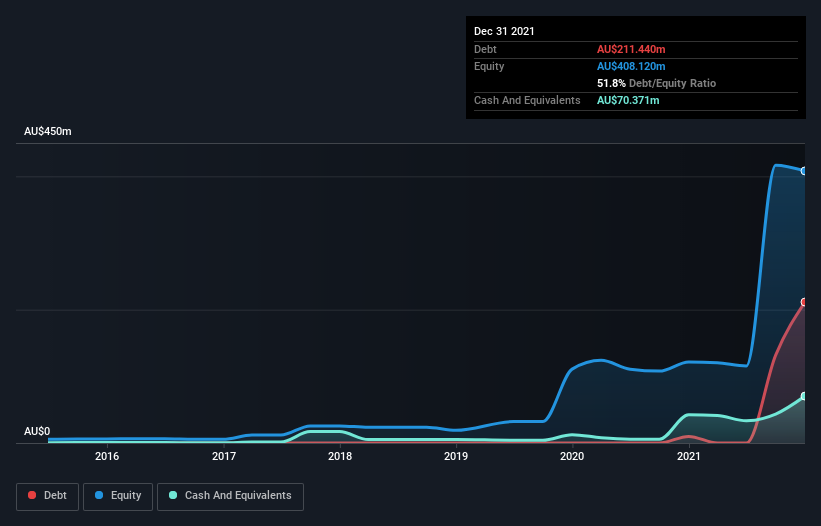Click the 2019 x-axis label
The height and width of the screenshot is (526, 821).
click(456, 456)
